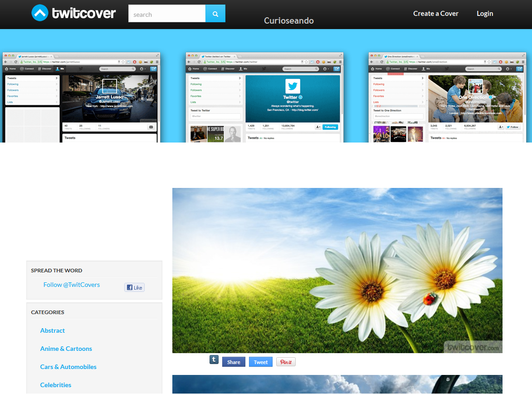Click the Pin it button
The image size is (532, 394).
[x=286, y=362]
